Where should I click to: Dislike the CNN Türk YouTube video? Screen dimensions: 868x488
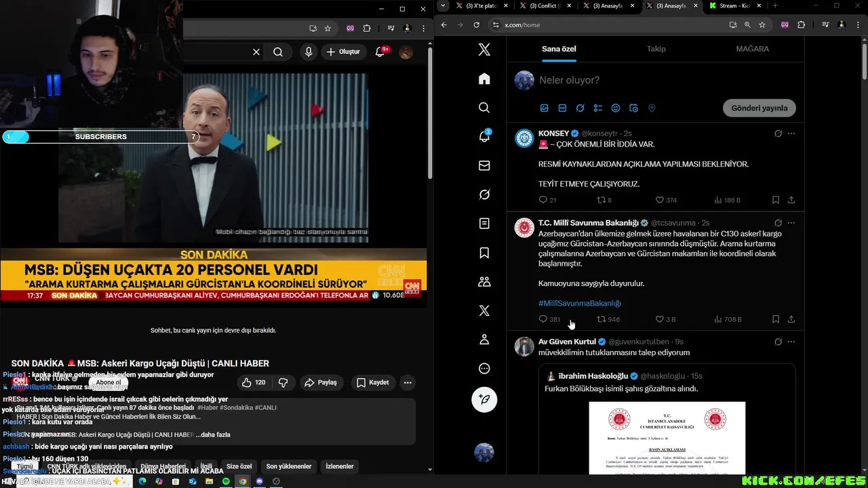[x=283, y=382]
